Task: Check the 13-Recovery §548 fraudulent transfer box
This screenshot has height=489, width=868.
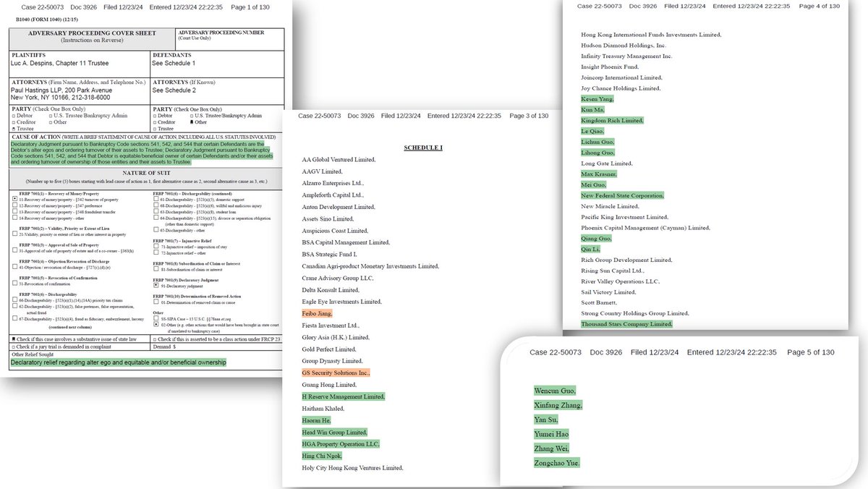Action: point(14,211)
